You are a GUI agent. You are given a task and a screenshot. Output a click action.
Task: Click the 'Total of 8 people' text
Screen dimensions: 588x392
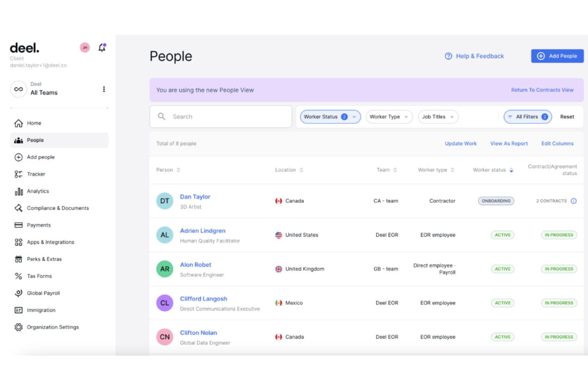[176, 144]
